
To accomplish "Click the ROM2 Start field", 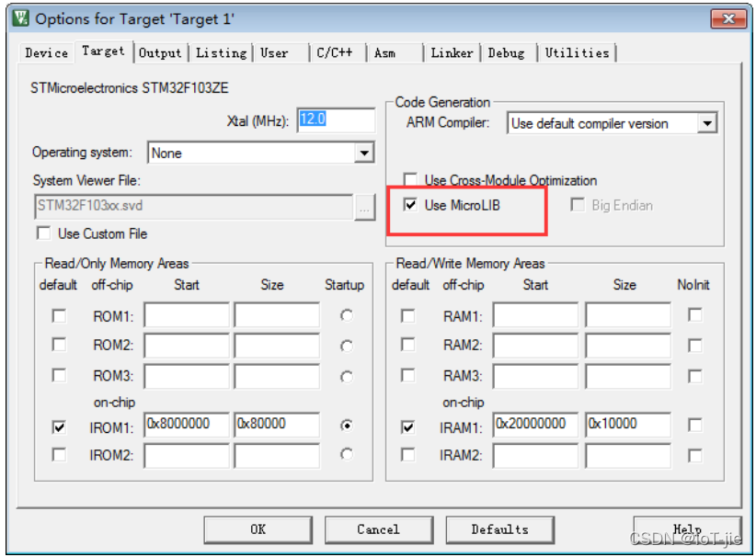I will [x=187, y=345].
